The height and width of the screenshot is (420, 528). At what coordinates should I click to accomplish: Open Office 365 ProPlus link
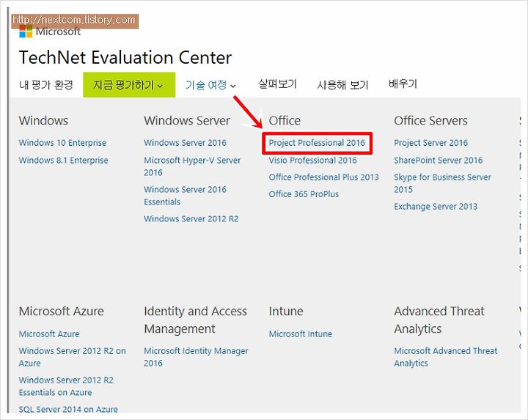click(304, 194)
